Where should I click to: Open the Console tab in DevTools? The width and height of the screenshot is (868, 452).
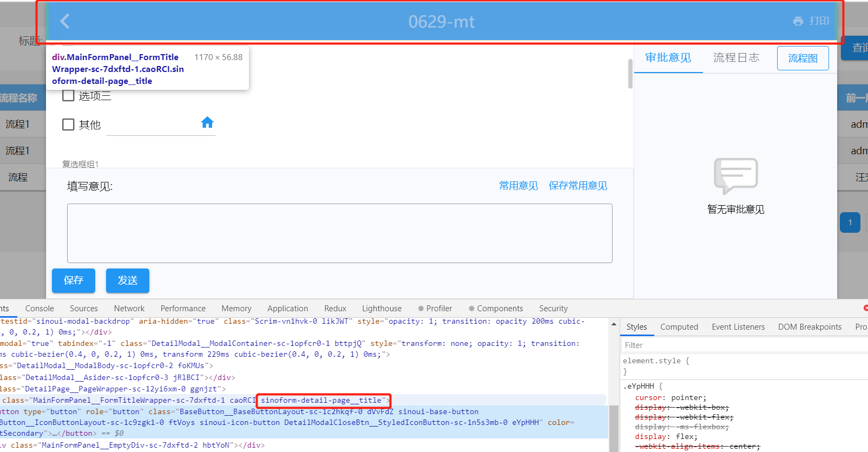click(x=40, y=309)
